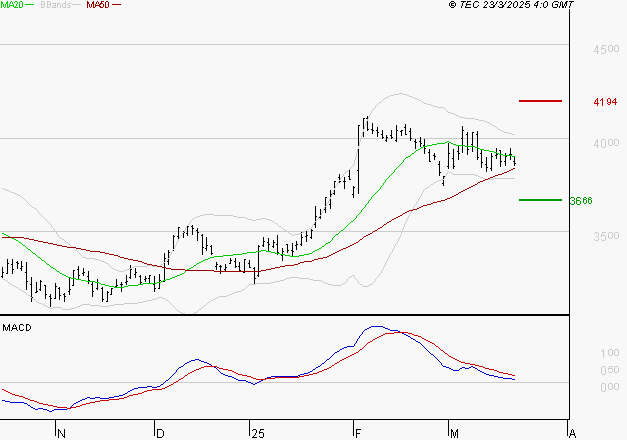
Task: Click the 4500 price axis label
Action: [606, 50]
